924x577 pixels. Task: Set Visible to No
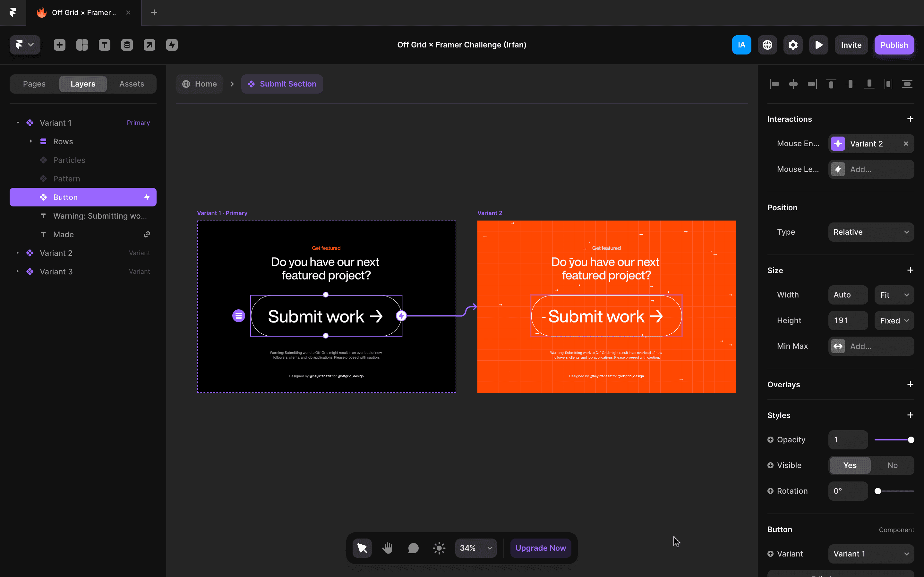tap(892, 465)
